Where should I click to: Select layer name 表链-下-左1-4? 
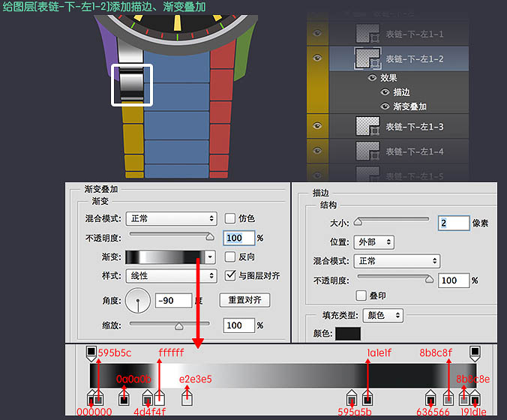[415, 151]
